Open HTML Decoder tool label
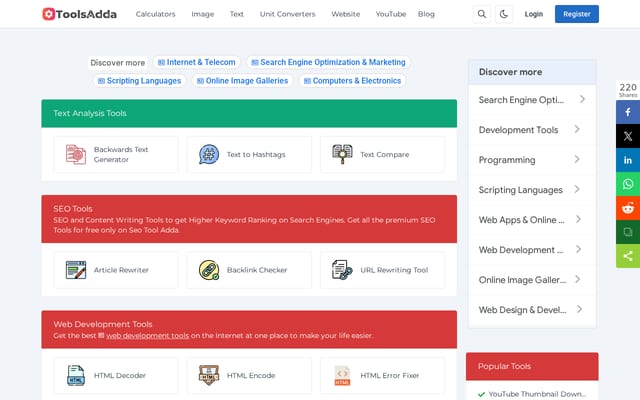The height and width of the screenshot is (400, 640). pos(120,375)
